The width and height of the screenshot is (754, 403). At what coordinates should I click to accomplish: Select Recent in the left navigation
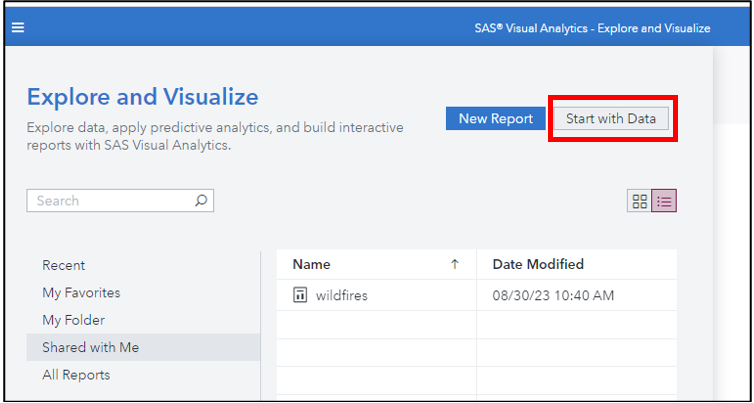coord(64,265)
